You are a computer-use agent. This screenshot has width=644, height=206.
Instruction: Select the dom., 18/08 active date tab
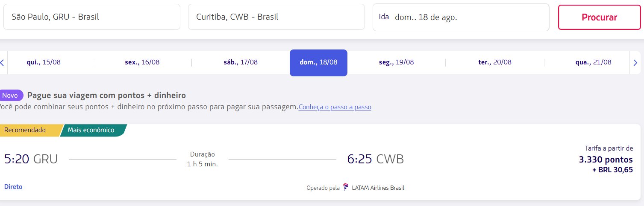318,63
